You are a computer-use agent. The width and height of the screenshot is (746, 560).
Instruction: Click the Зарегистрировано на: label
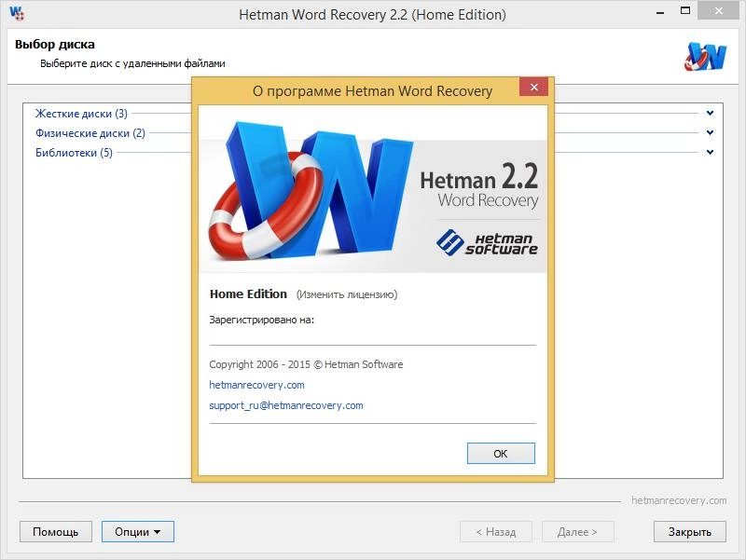point(262,320)
